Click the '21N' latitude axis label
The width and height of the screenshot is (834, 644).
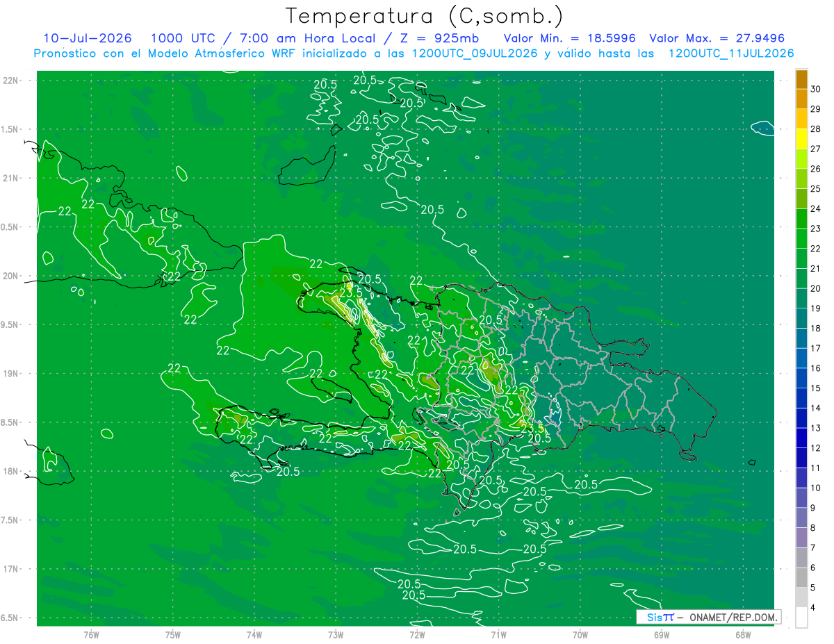point(11,178)
